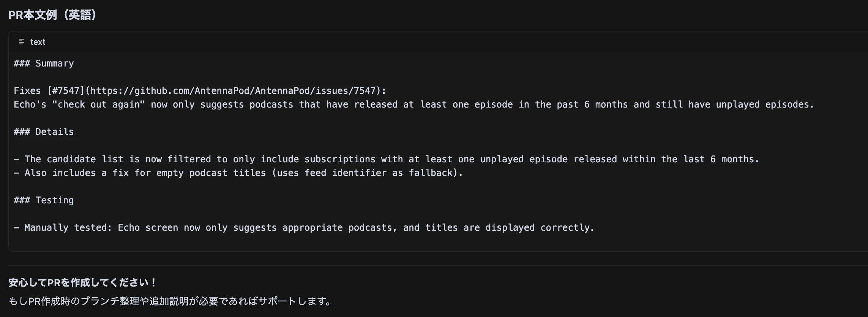Click the phrase "last 6 months." in Details
Viewport: 868px width, 317px height.
point(721,159)
